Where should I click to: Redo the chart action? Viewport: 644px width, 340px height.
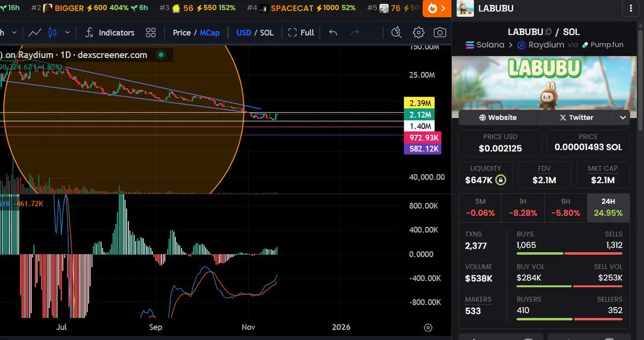[x=355, y=33]
